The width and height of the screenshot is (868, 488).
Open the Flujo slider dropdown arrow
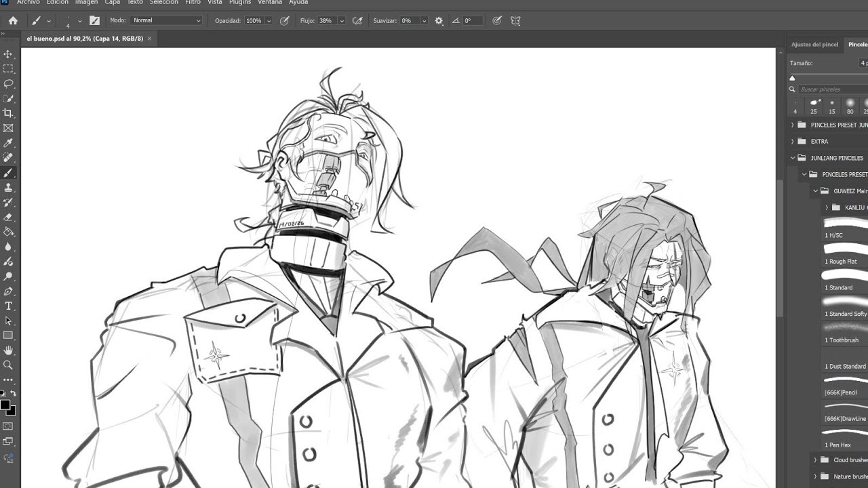341,21
